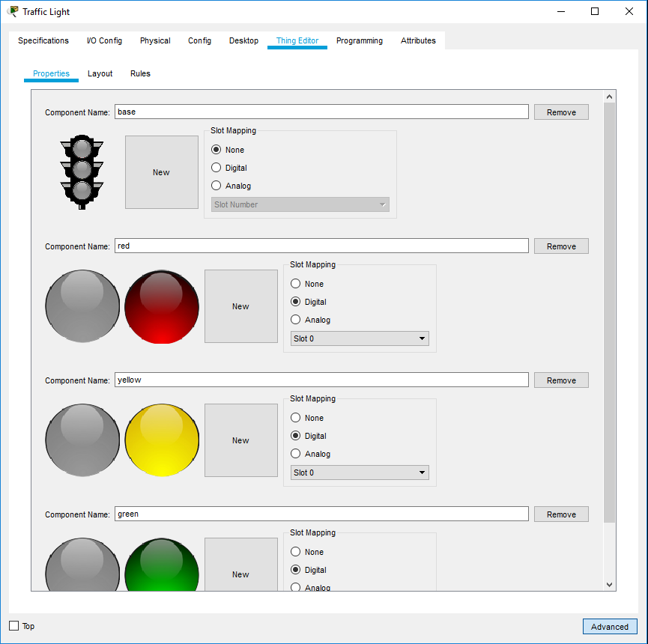Click New image button for red component

(241, 306)
